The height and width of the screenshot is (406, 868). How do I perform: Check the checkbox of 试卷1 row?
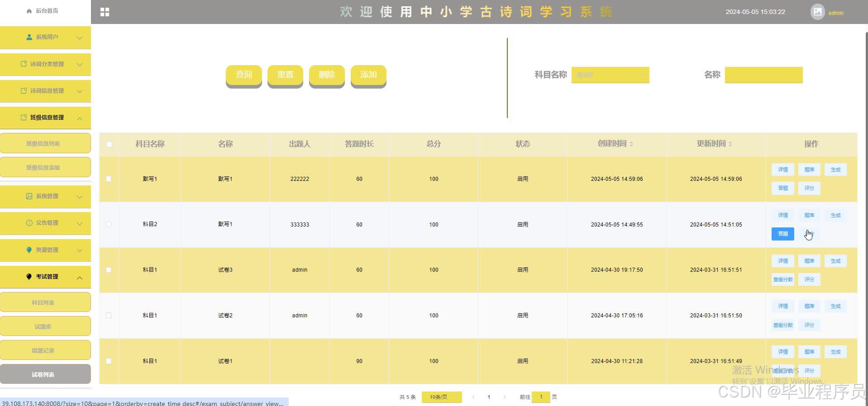[109, 361]
